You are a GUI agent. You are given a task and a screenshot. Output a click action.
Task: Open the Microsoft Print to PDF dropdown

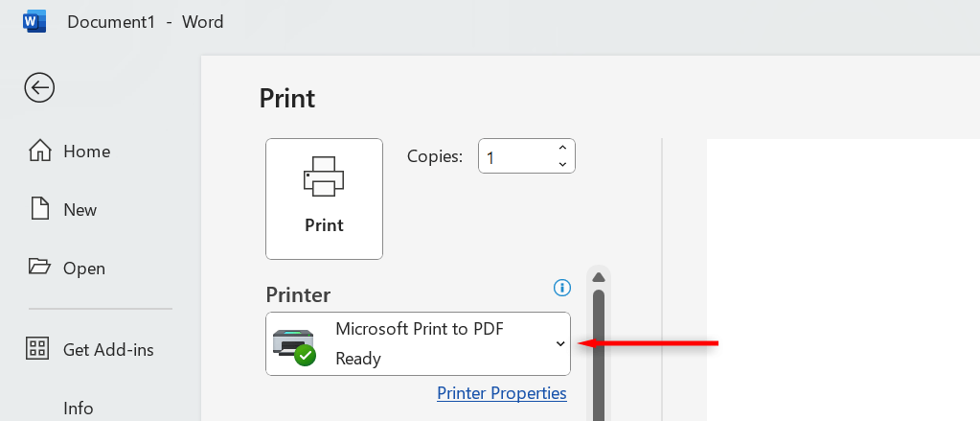tap(418, 343)
